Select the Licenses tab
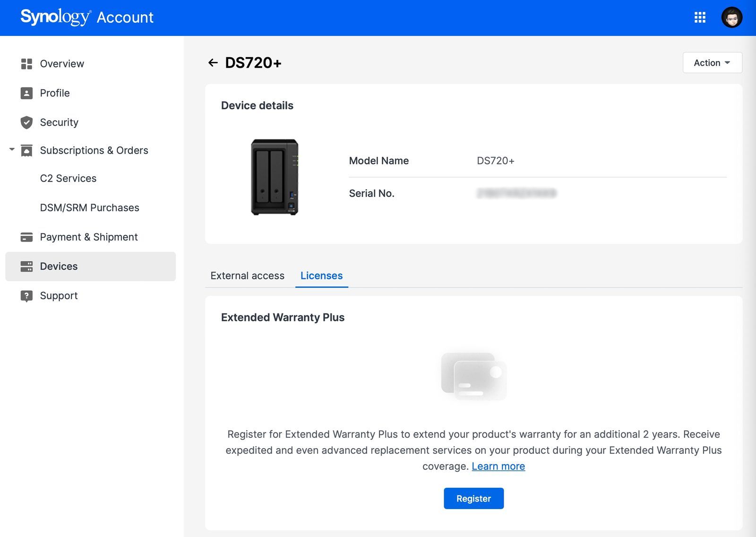Screen dimensions: 756x537 (321, 276)
